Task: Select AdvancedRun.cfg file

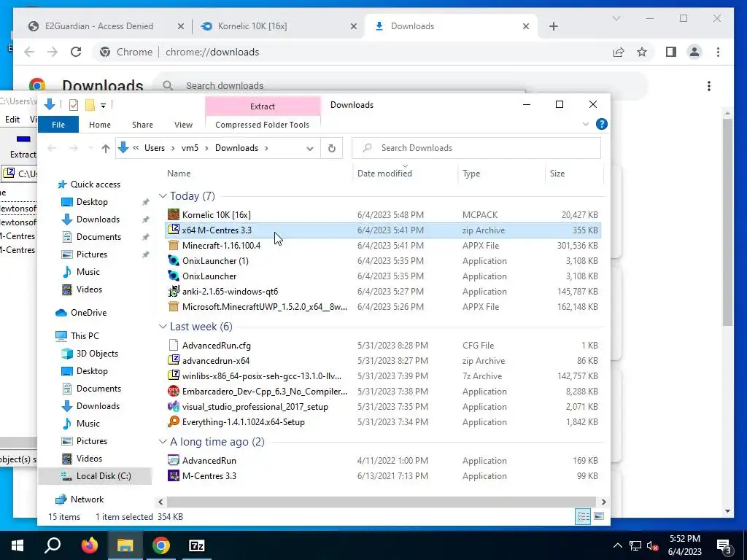Action: [x=216, y=345]
